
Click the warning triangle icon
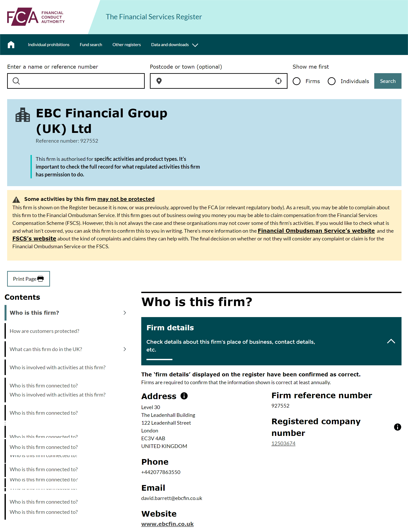tap(16, 199)
